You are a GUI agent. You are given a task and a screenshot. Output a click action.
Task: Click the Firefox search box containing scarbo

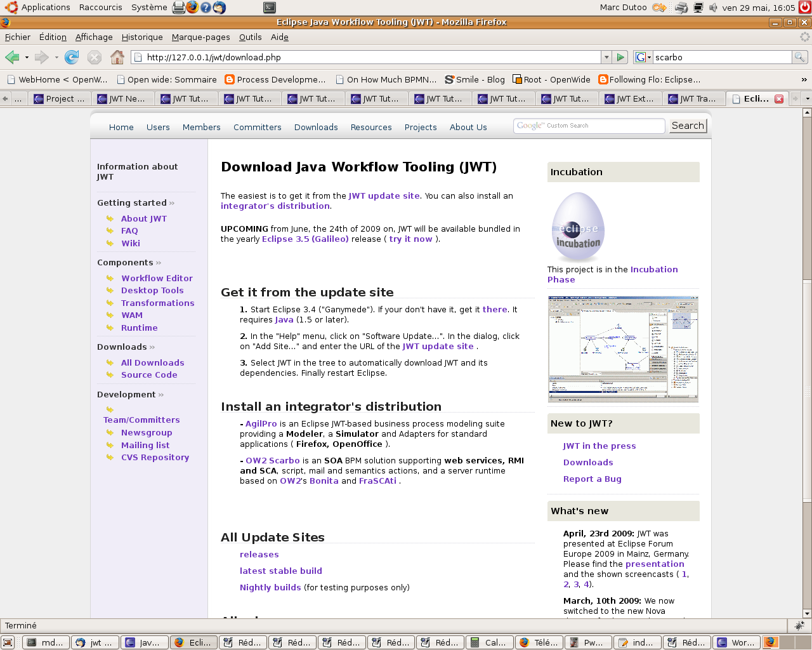(x=723, y=57)
